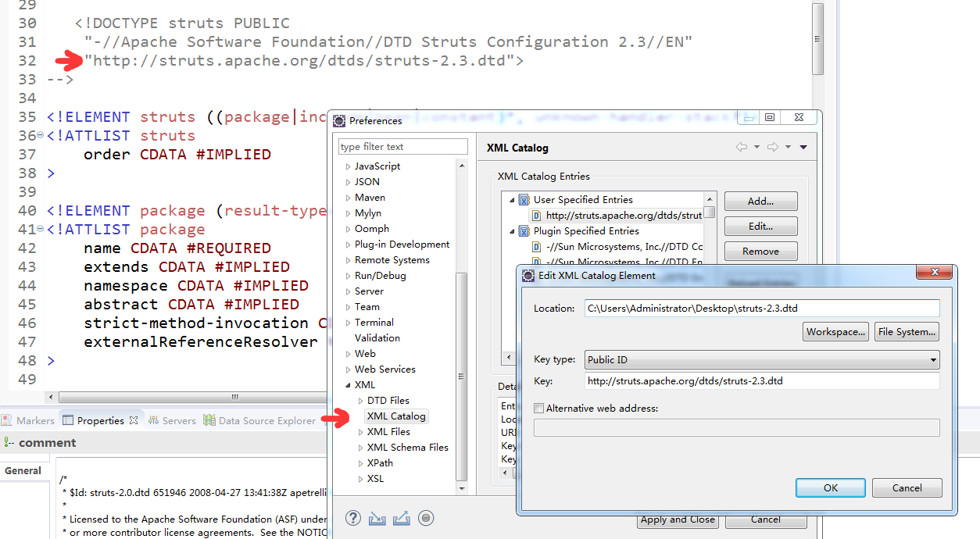Confirm with OK in Edit XML Catalog Element
This screenshot has height=539, width=980.
click(x=830, y=487)
